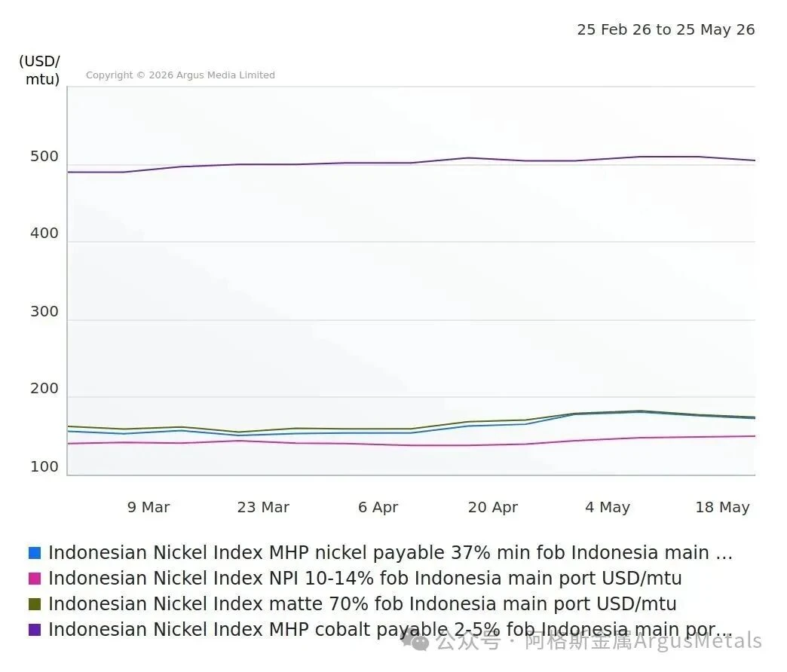Viewport: 787px width, 672px height.
Task: Toggle the MHP cobalt payable 2-5% series label
Action: pos(390,629)
